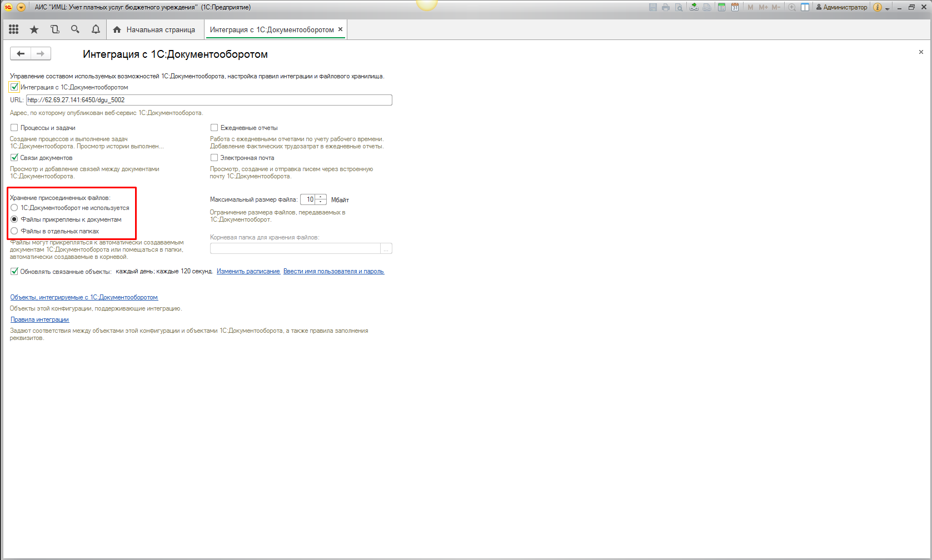
Task: Open the Изменить расписание link
Action: point(248,272)
